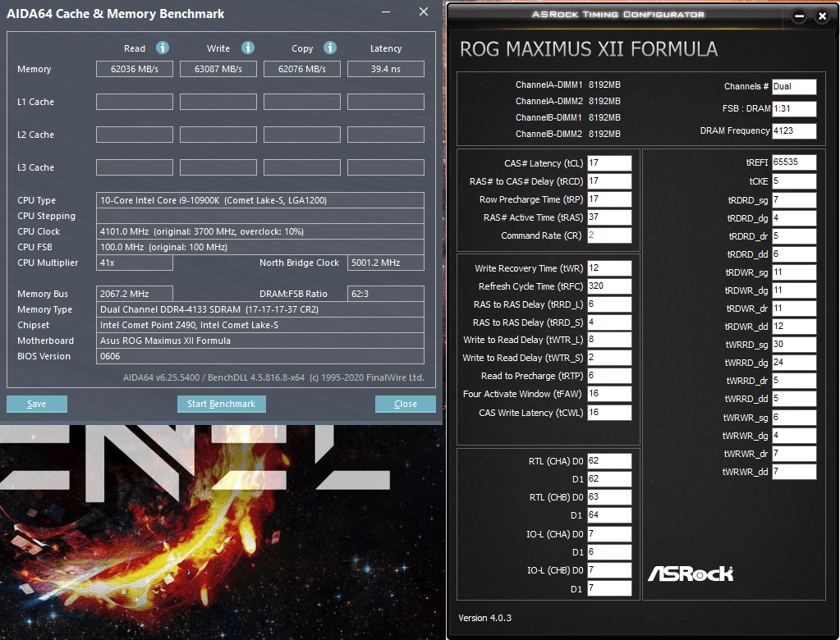
Task: Click Start Benchmark button
Action: (221, 404)
